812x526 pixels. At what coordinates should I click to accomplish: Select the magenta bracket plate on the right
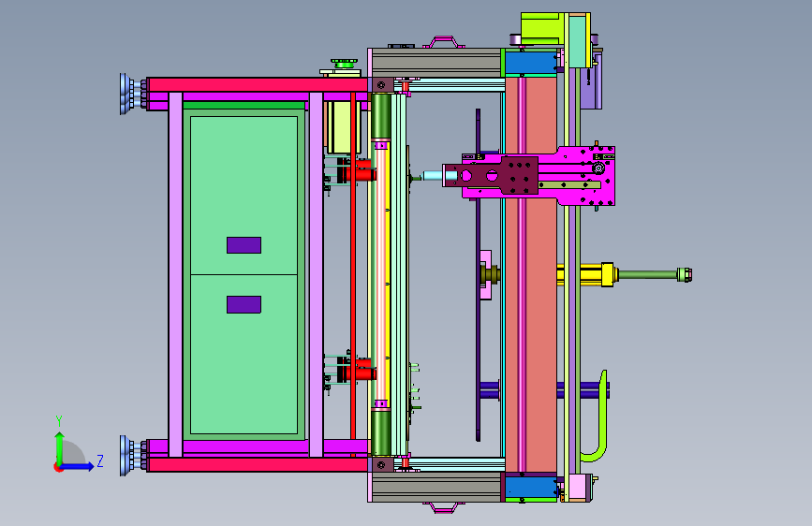585,176
